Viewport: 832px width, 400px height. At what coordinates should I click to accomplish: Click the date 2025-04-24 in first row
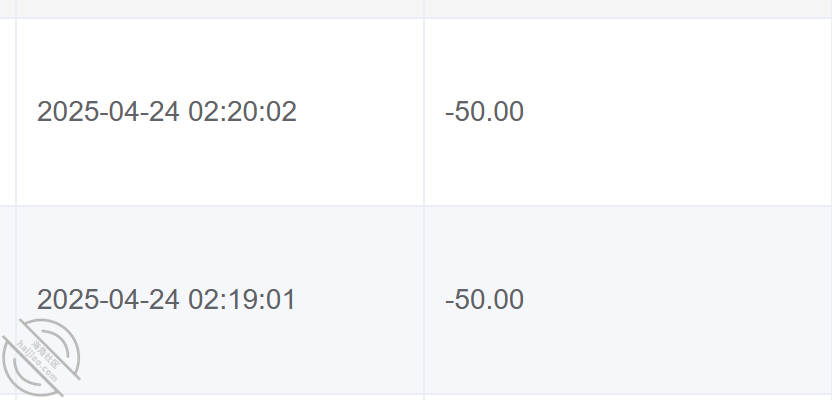point(108,112)
